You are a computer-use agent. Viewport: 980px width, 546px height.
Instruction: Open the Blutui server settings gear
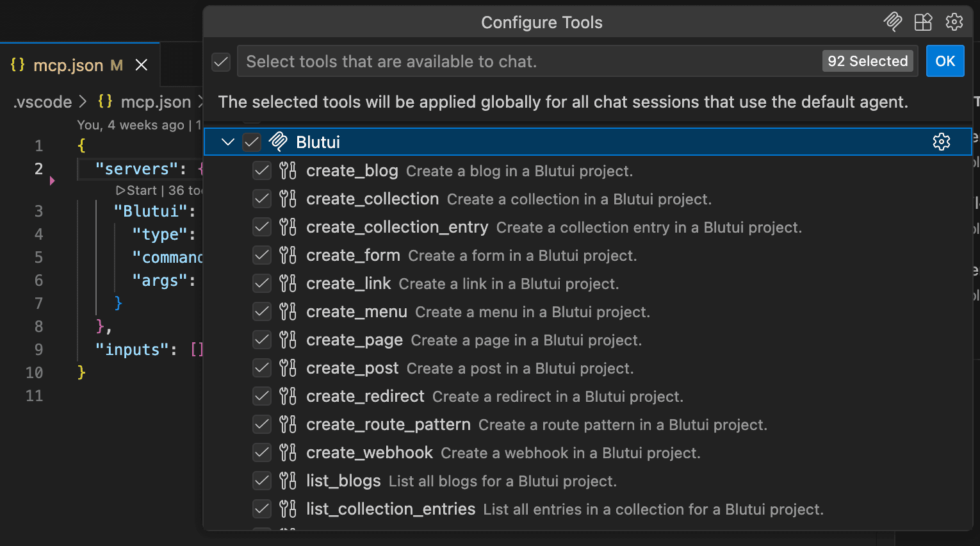941,142
